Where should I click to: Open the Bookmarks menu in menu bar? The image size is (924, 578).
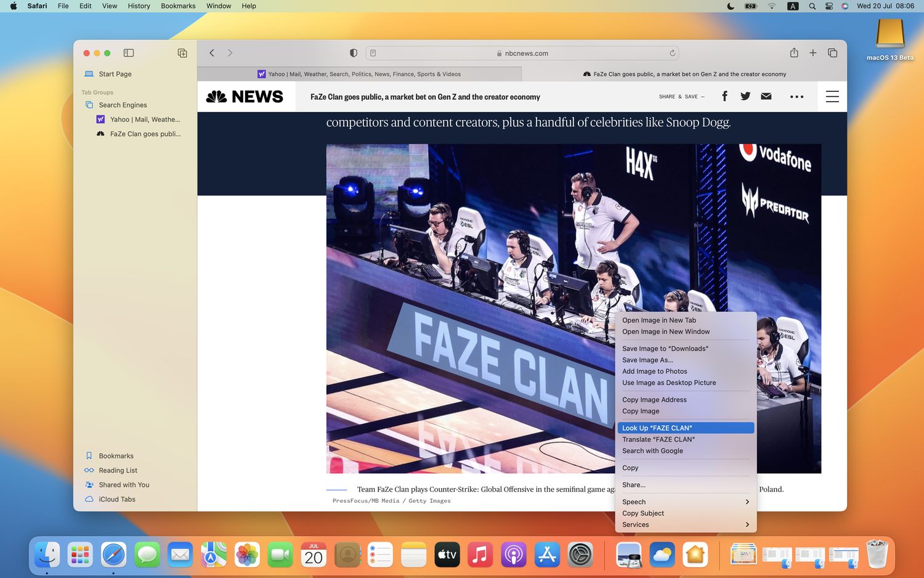(178, 6)
